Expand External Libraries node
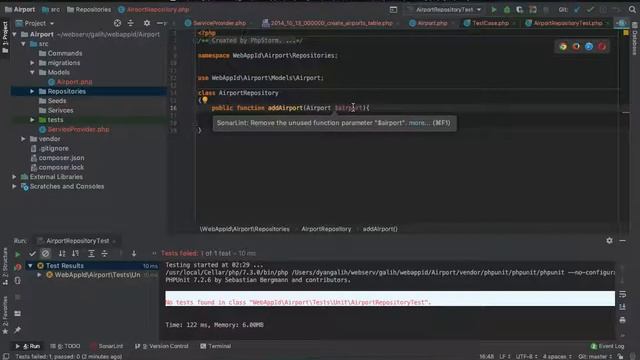 (x=15, y=177)
